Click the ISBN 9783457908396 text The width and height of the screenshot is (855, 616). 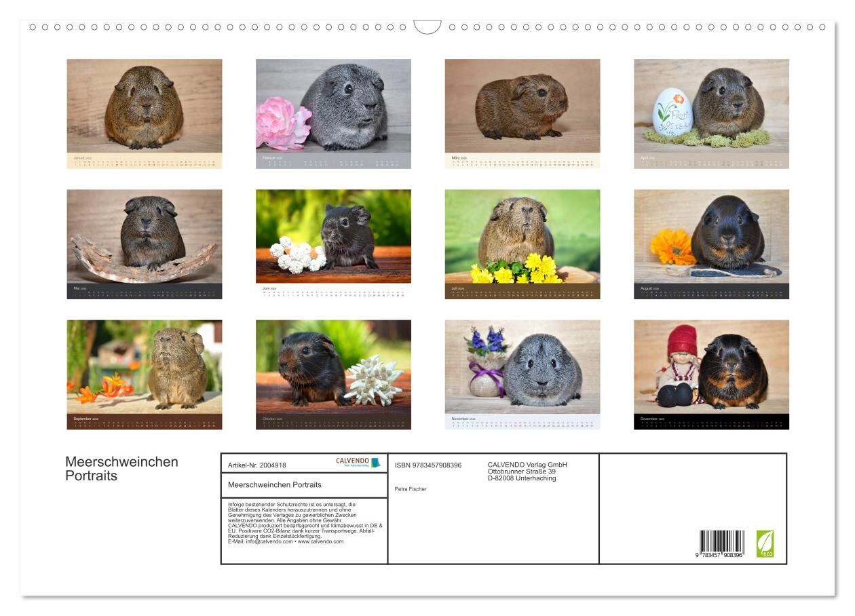(427, 465)
